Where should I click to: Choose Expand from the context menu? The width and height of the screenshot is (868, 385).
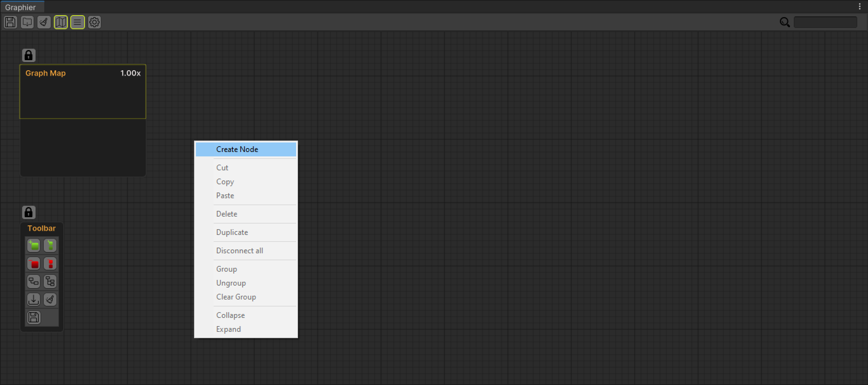coord(229,329)
